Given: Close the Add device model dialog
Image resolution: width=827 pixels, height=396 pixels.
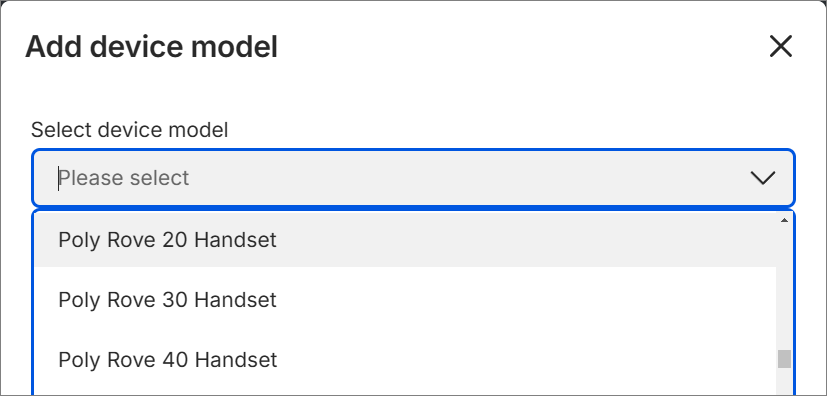Looking at the screenshot, I should 781,46.
